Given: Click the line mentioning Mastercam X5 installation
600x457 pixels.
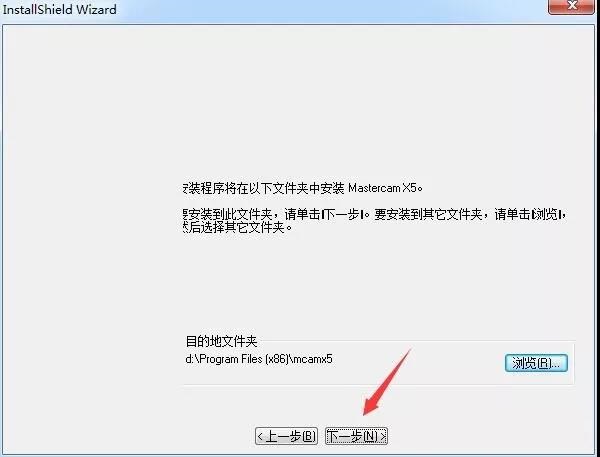Looking at the screenshot, I should (302, 188).
